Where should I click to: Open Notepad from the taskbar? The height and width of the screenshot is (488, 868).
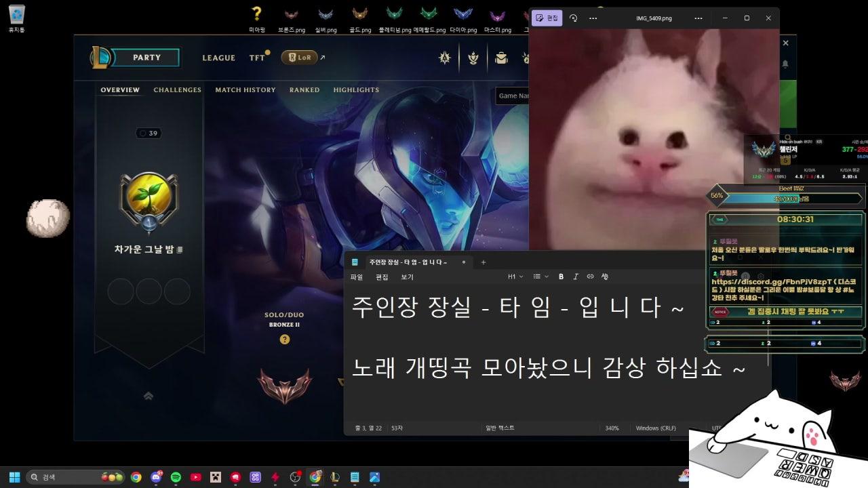(355, 477)
